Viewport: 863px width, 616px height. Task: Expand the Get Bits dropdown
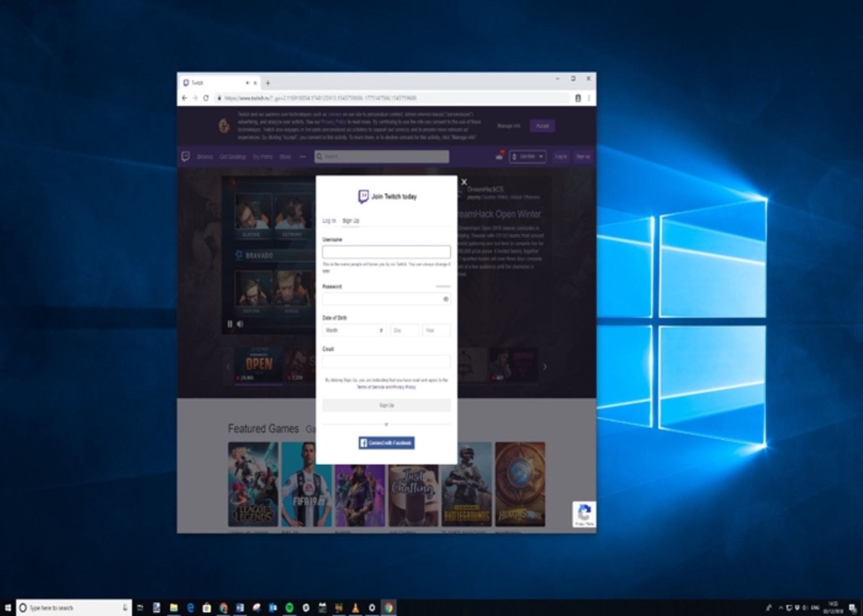click(x=528, y=156)
